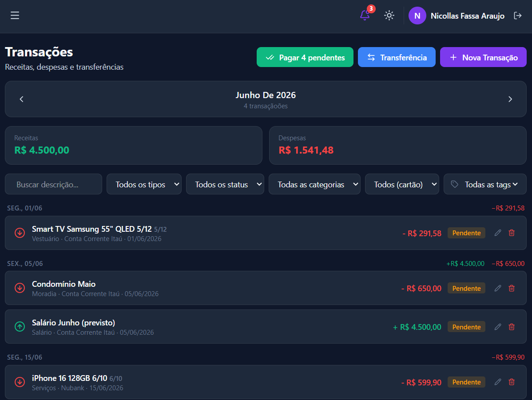
Task: Open the hamburger menu
Action: click(x=15, y=15)
